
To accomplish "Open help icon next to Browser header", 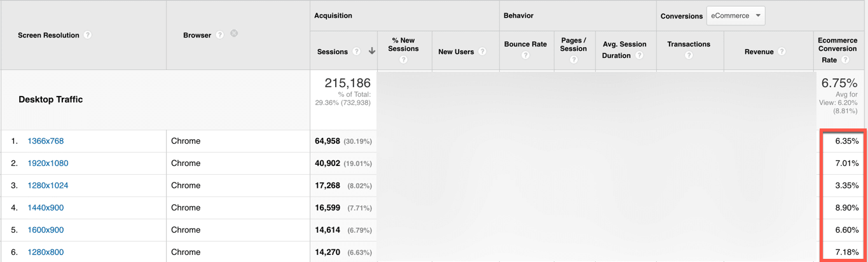I will click(x=219, y=35).
